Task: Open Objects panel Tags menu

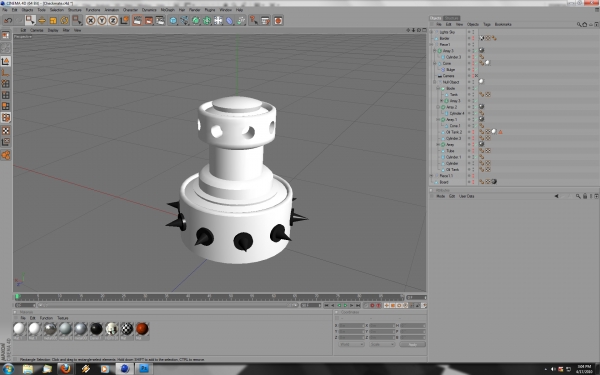Action: point(487,24)
